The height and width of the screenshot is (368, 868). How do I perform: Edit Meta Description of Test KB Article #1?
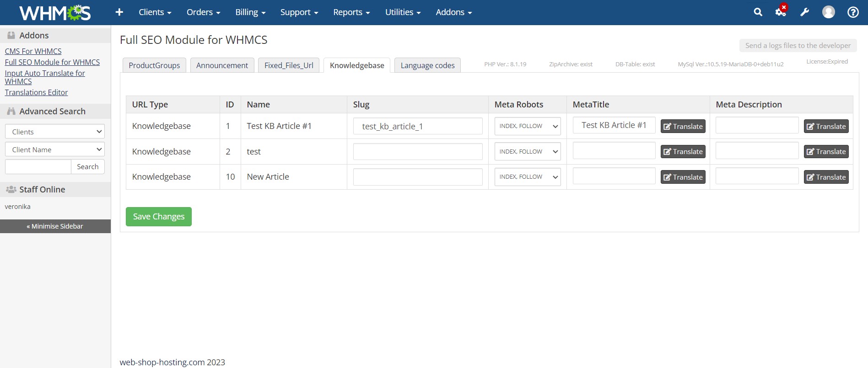click(x=757, y=125)
